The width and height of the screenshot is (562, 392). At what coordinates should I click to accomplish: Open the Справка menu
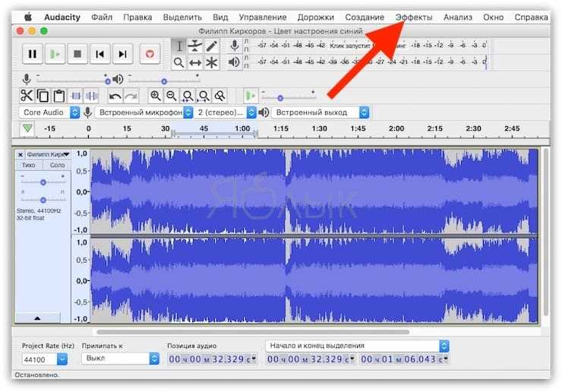click(x=531, y=17)
